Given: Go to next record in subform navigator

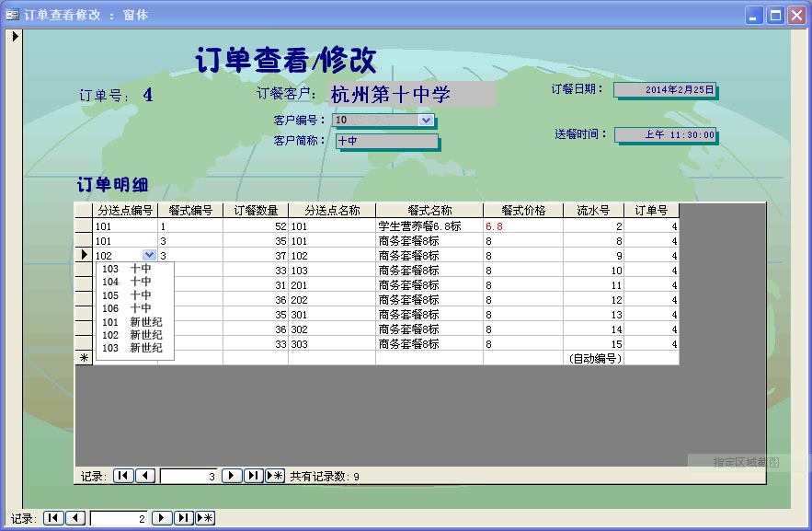Looking at the screenshot, I should coord(233,476).
